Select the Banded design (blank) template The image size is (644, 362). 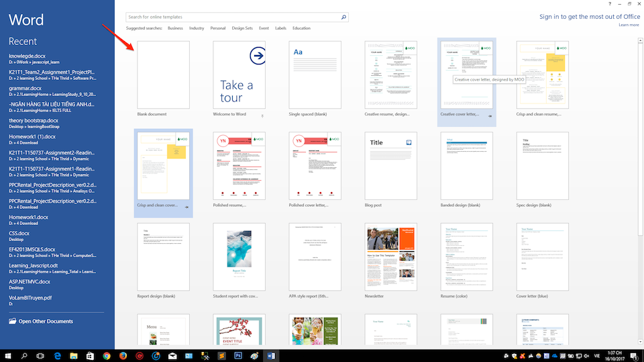point(467,166)
